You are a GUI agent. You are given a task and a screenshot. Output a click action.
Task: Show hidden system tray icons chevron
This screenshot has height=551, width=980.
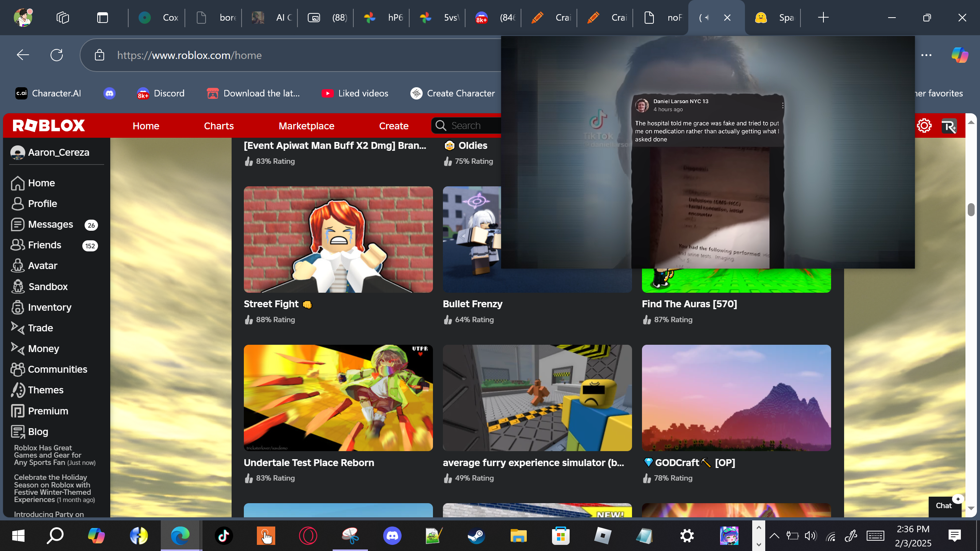[774, 536]
